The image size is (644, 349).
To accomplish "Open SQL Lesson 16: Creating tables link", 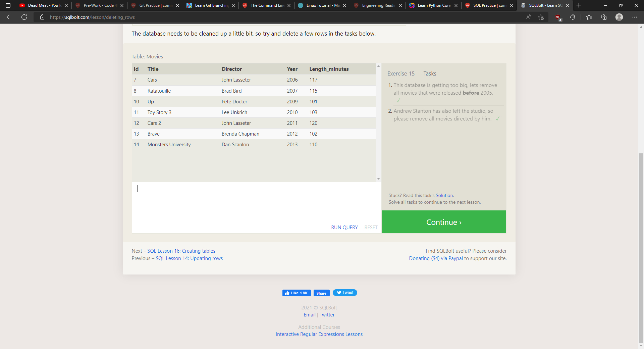I will tap(181, 251).
